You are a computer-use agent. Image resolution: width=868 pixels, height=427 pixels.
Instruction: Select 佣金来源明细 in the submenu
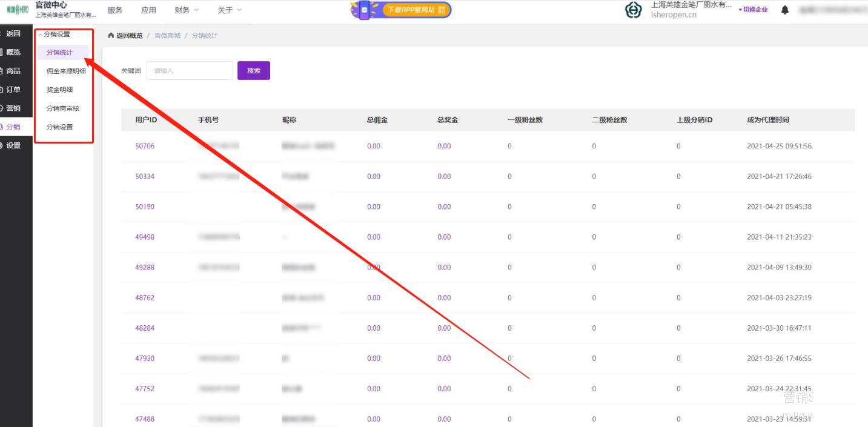pyautogui.click(x=66, y=71)
